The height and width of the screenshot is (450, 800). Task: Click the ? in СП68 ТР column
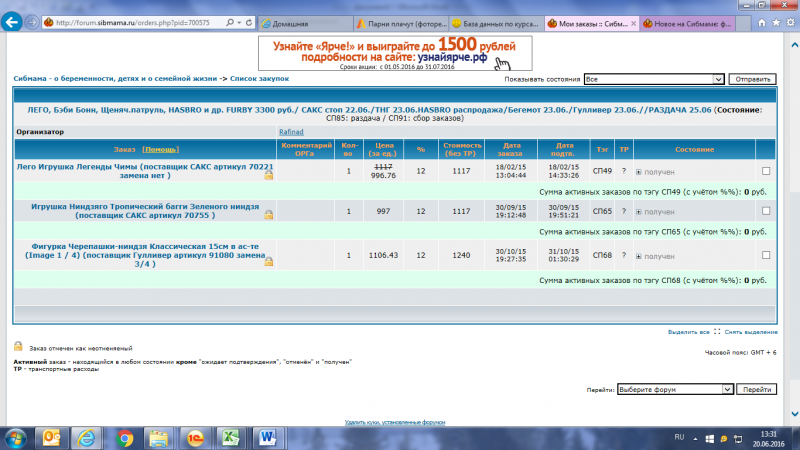pyautogui.click(x=623, y=255)
